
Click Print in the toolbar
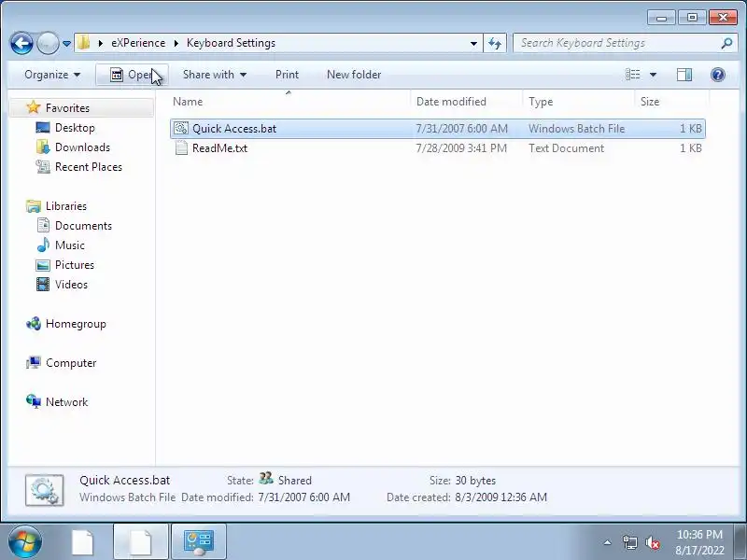click(287, 75)
